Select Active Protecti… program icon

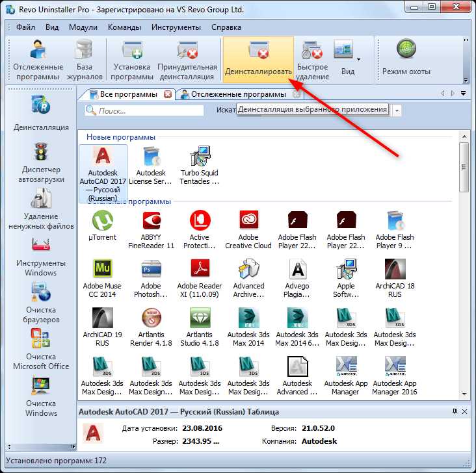pos(200,229)
